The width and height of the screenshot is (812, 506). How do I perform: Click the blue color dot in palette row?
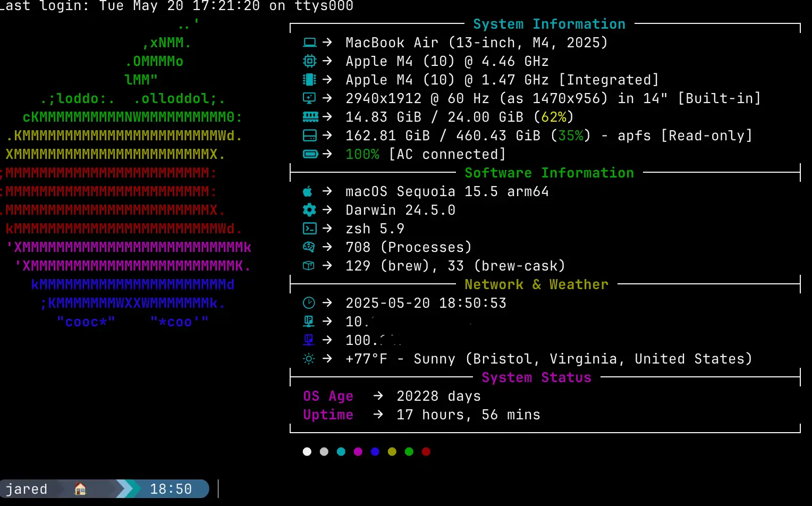[x=375, y=452]
